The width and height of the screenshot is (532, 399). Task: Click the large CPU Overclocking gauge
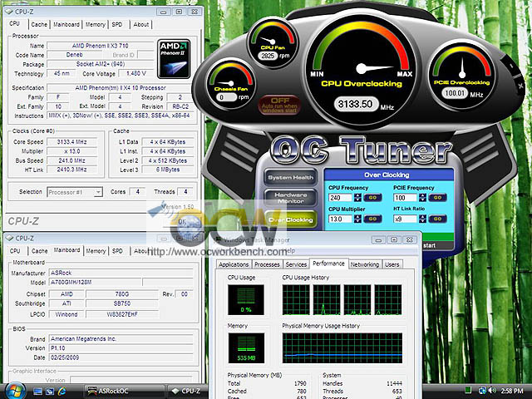(x=361, y=69)
